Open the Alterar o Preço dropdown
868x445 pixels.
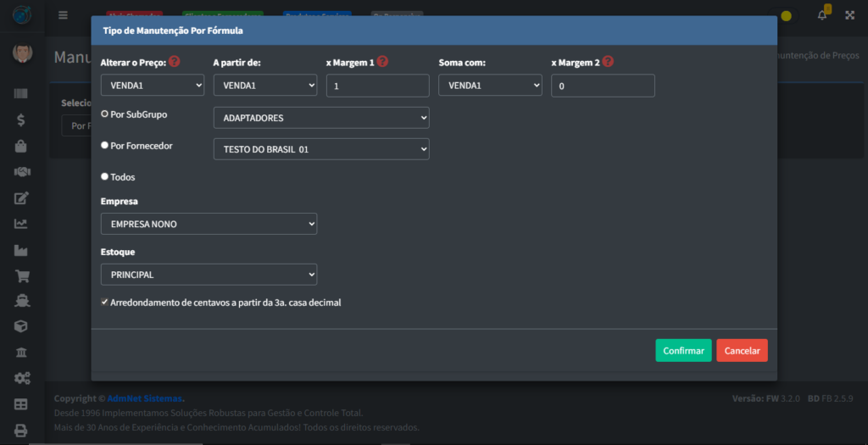(x=153, y=86)
